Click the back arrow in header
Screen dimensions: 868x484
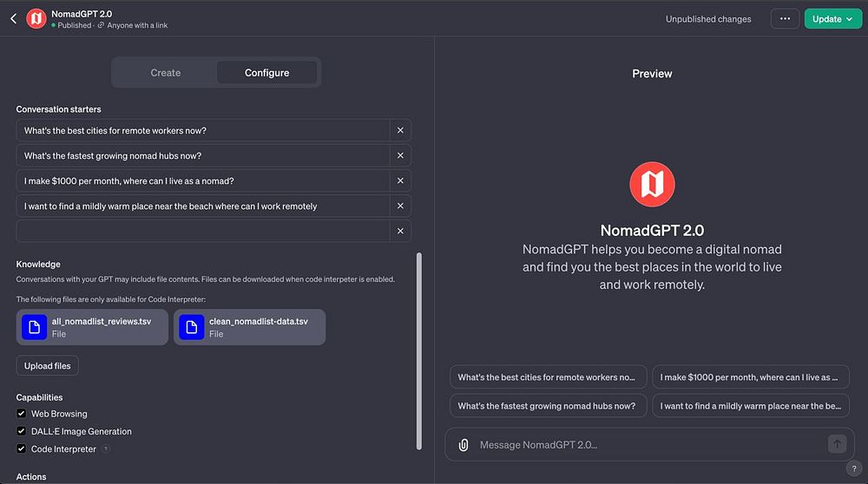tap(13, 18)
